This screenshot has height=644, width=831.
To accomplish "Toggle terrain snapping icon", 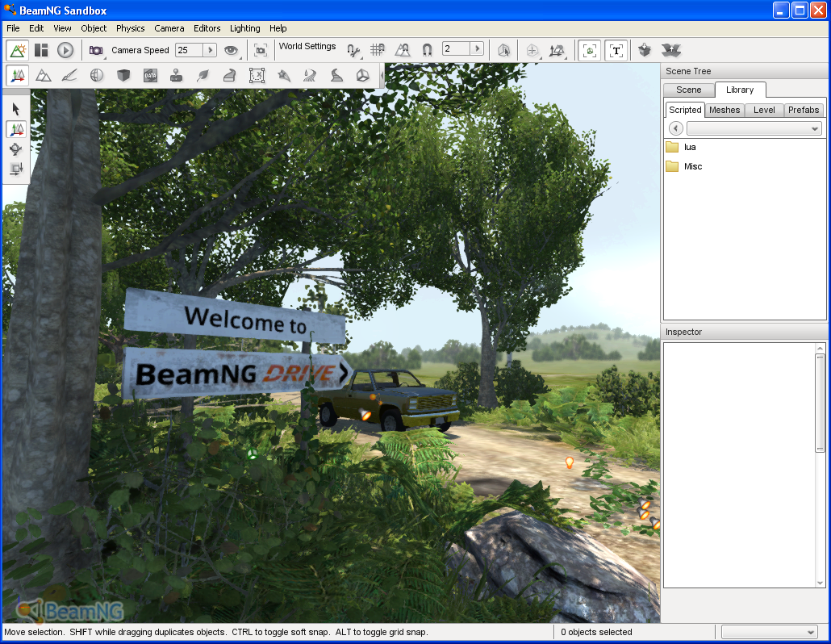I will point(403,50).
